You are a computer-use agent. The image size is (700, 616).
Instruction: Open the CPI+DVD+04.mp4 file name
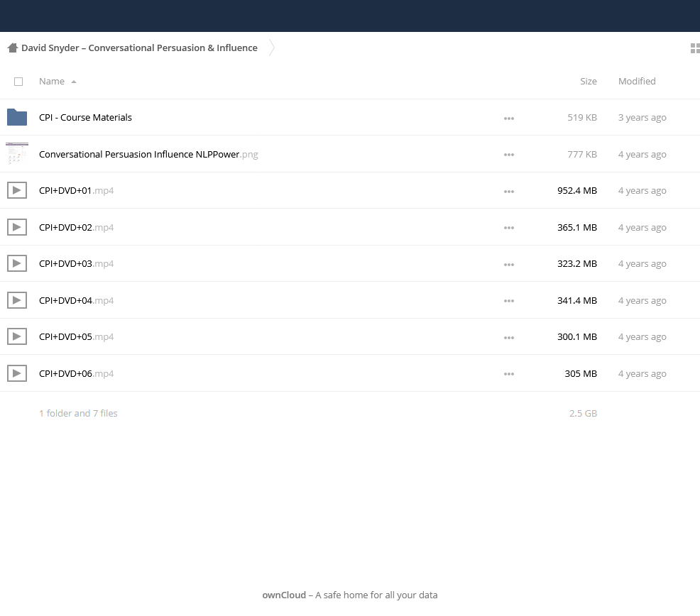pyautogui.click(x=77, y=300)
